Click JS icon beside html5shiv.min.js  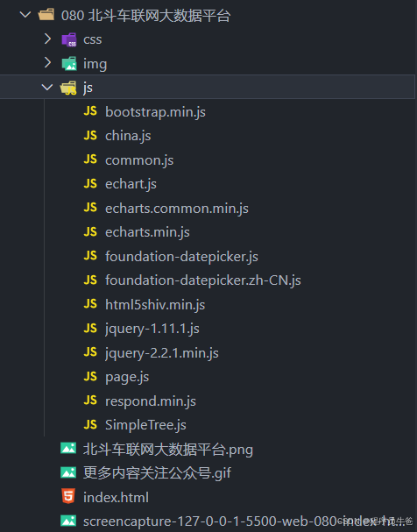point(90,303)
